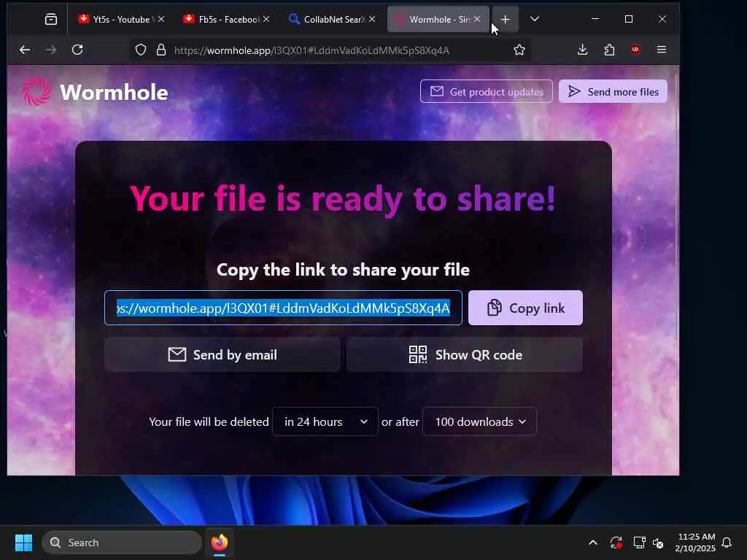Go back using the browser back arrow

click(x=25, y=50)
